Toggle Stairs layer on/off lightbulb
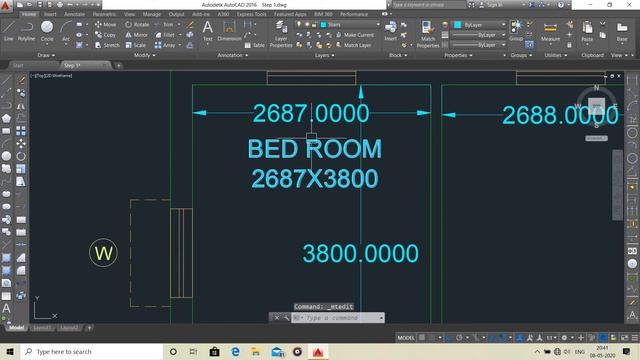Viewport: 640px width, 360px height. pyautogui.click(x=299, y=24)
